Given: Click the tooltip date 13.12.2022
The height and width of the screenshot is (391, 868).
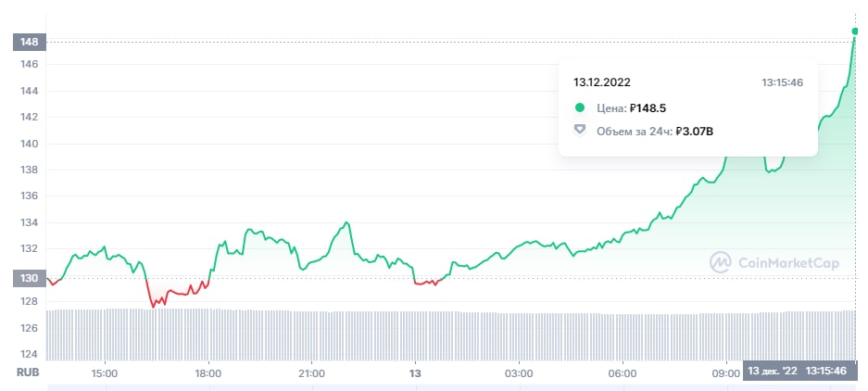Looking at the screenshot, I should (602, 82).
